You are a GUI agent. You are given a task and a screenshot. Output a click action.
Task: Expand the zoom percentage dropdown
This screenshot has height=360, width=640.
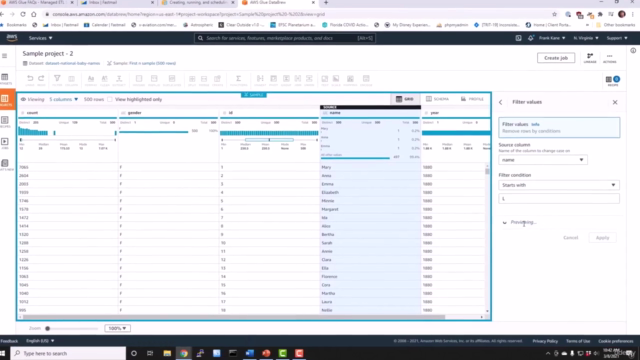(118, 328)
